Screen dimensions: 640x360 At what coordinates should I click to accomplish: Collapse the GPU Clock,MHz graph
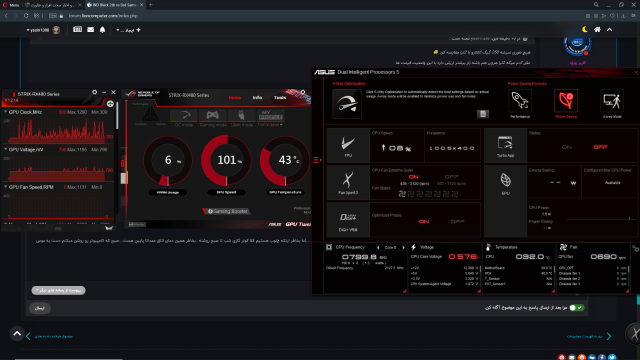coord(6,111)
